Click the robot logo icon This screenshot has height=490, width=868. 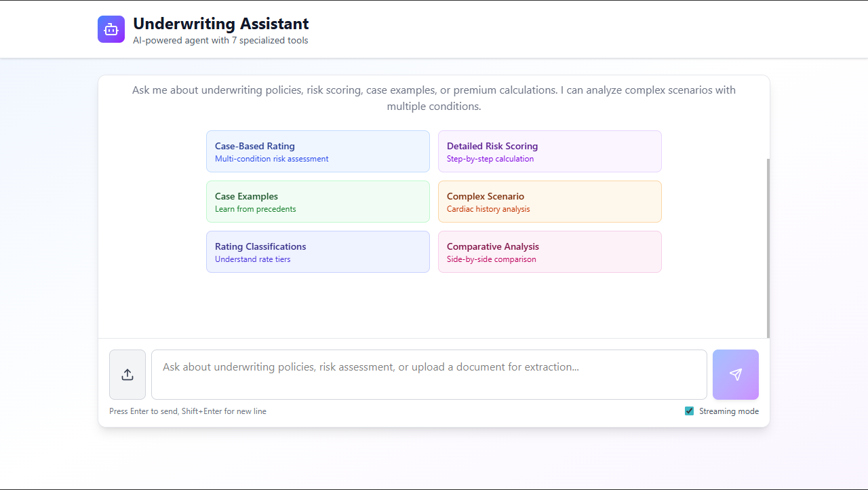tap(111, 29)
